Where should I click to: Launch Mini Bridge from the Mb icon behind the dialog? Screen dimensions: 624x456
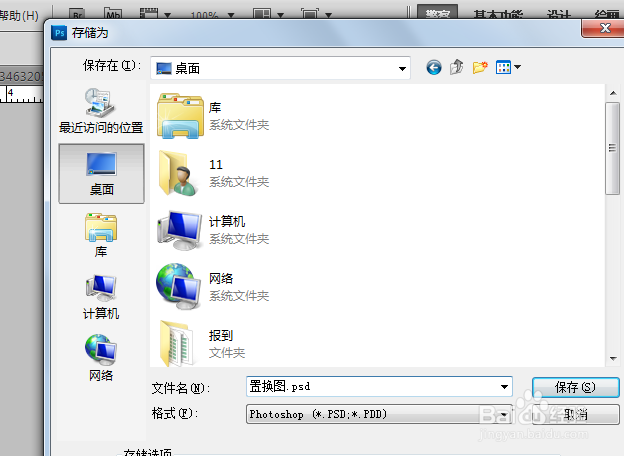[x=113, y=14]
